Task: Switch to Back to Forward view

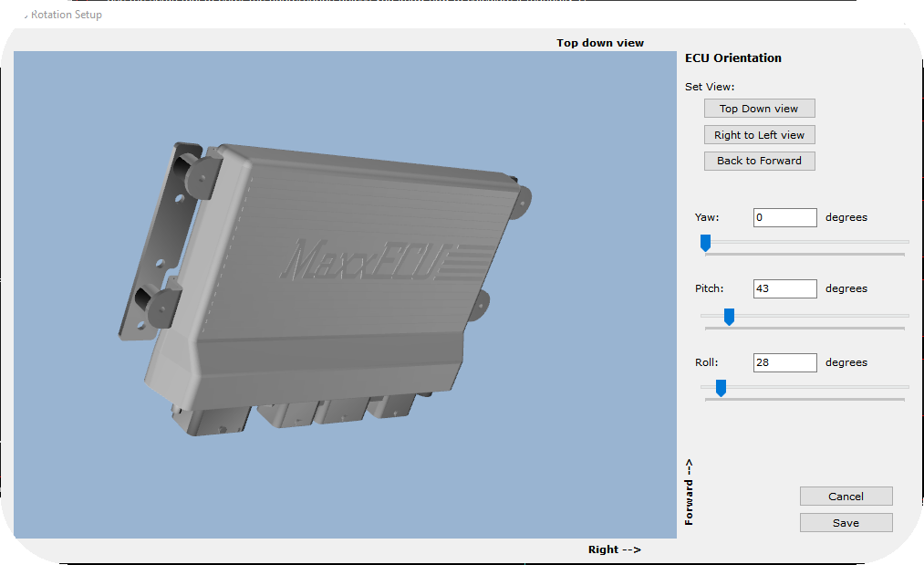Action: point(759,161)
